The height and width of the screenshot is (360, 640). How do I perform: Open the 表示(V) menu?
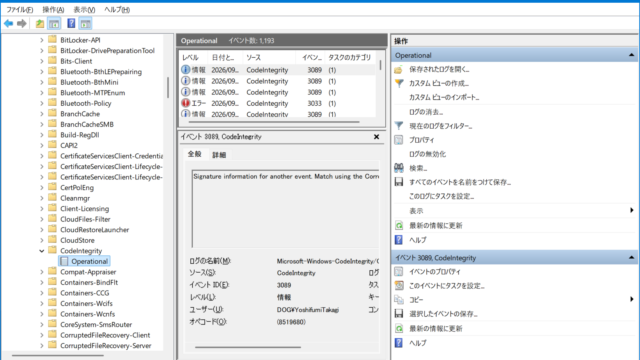pyautogui.click(x=84, y=9)
